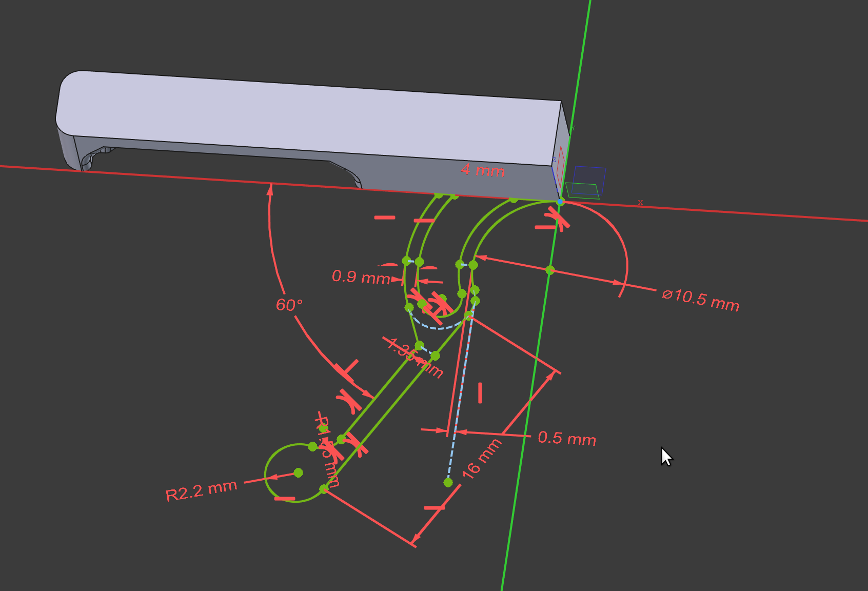Select the center point of the R2.2 arc
This screenshot has height=591, width=868.
(298, 472)
